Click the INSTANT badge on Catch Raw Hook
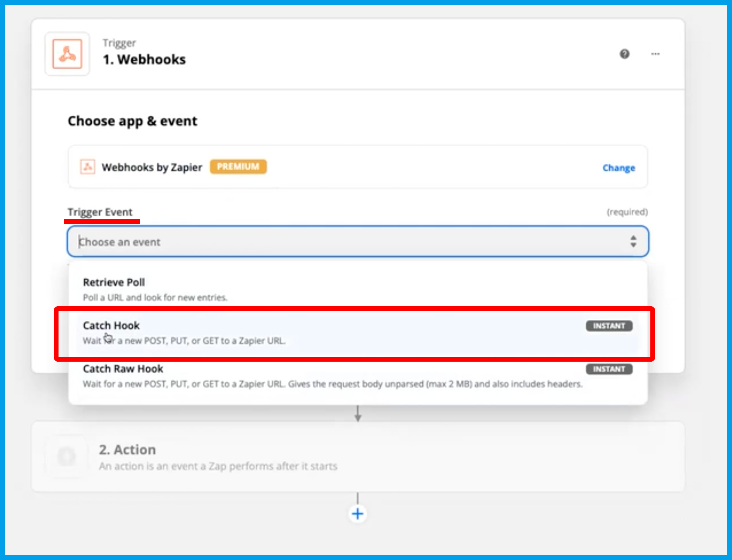This screenshot has height=560, width=732. (x=609, y=369)
